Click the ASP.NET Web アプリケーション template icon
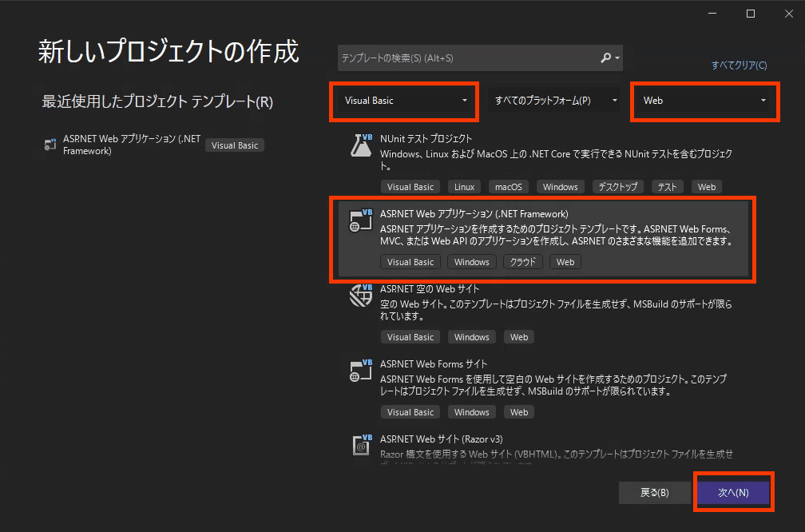Viewport: 805px width, 532px height. tap(361, 220)
